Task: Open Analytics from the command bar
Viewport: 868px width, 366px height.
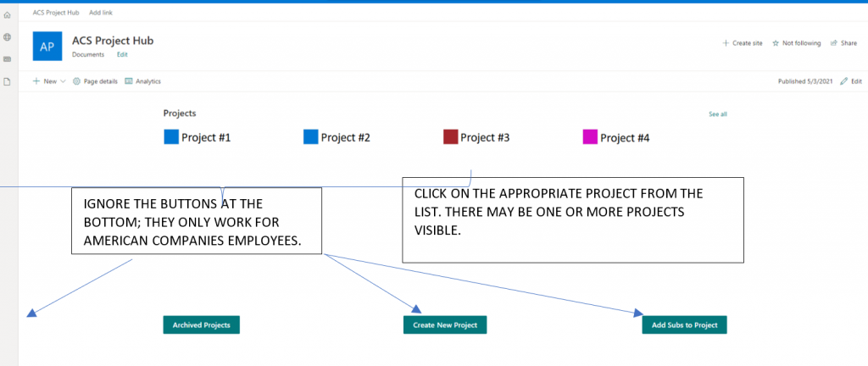Action: point(142,81)
